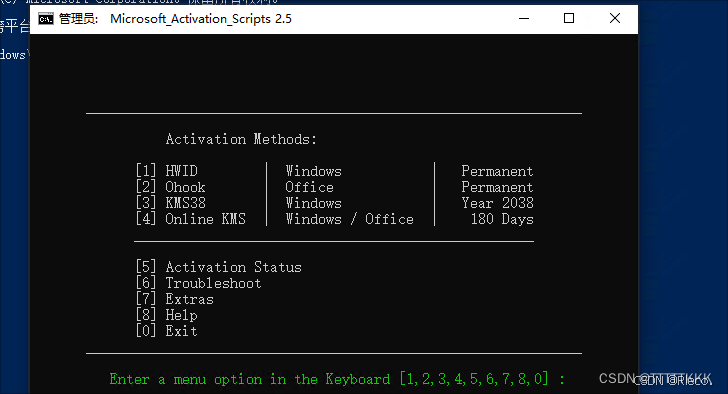
Task: Click the window title Microsoft_Activation_Scripts 2.5
Action: 201,19
